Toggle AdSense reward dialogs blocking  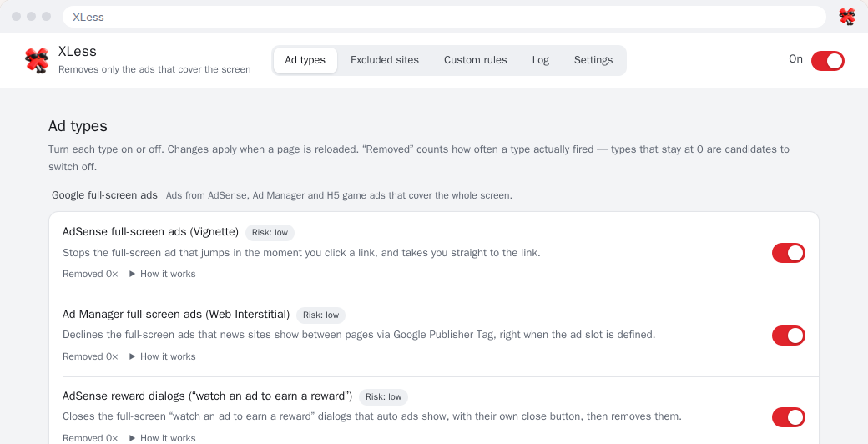click(x=788, y=417)
